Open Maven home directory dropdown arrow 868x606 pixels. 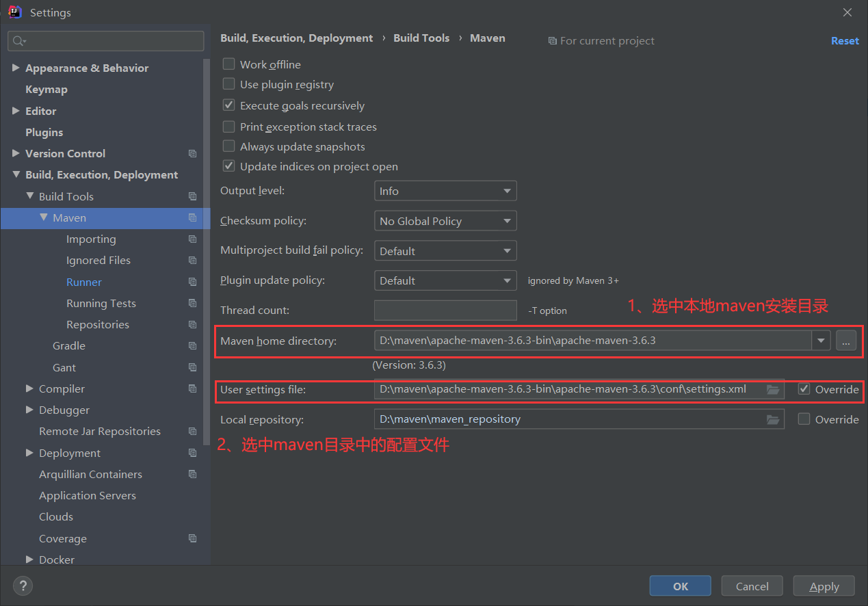point(821,341)
